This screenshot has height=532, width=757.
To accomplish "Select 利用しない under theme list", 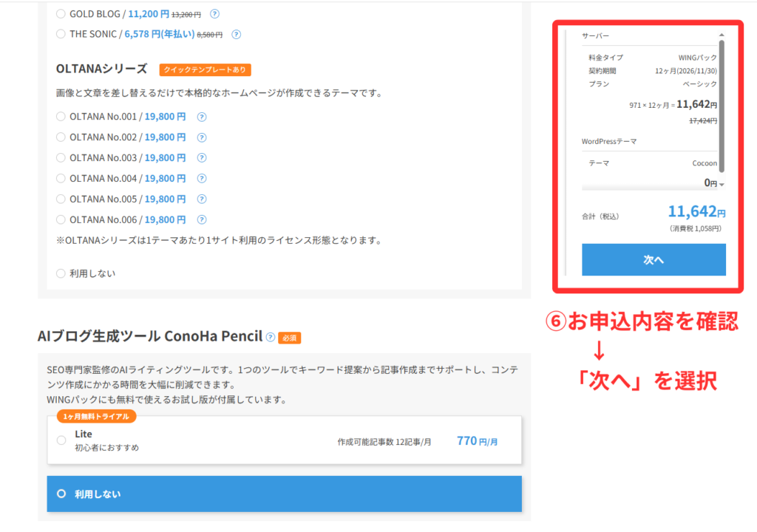I will [61, 273].
